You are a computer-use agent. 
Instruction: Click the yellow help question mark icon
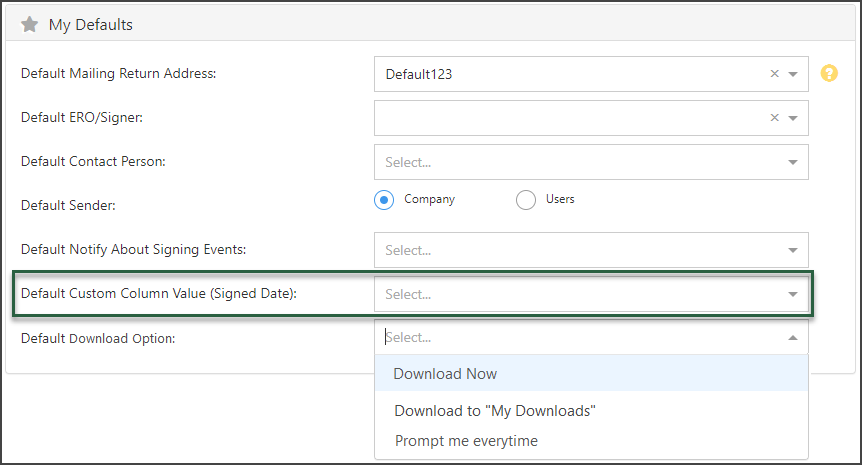[x=829, y=73]
